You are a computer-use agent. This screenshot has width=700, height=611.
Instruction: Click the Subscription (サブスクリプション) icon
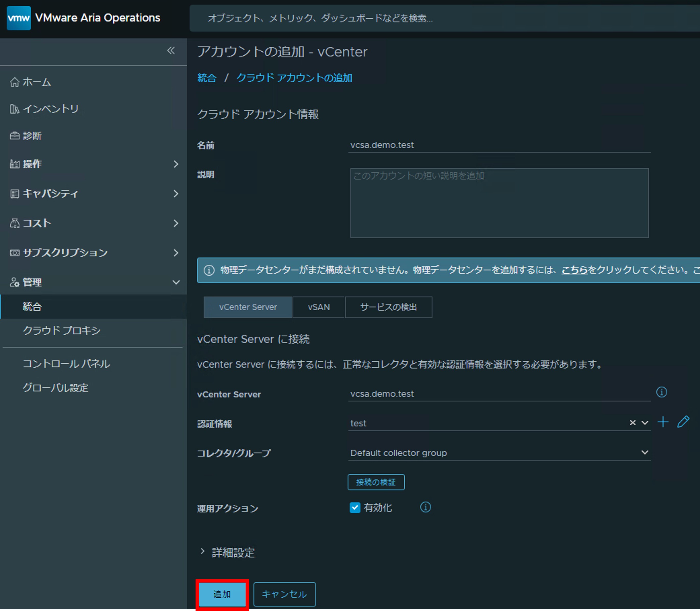tap(14, 253)
